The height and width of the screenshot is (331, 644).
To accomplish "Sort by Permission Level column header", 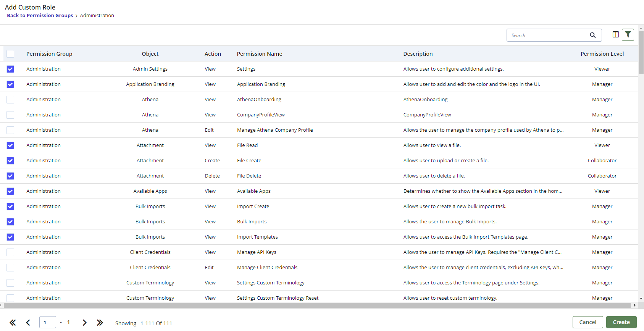I will tap(602, 54).
